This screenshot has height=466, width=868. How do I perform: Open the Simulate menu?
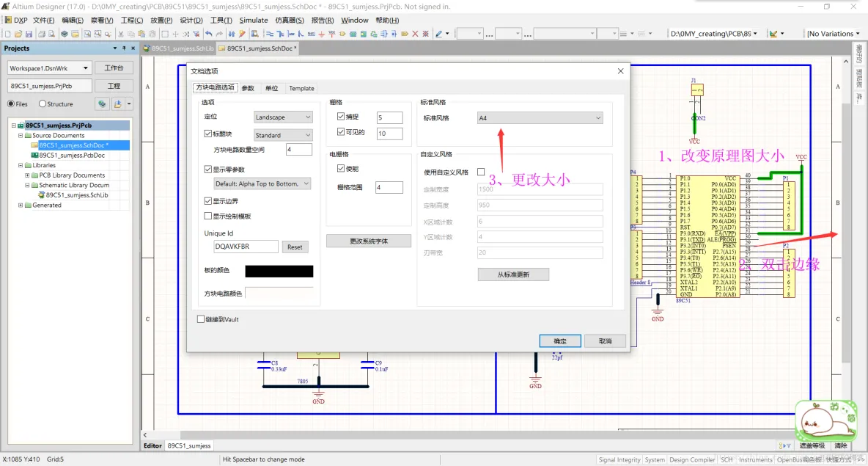pos(254,20)
